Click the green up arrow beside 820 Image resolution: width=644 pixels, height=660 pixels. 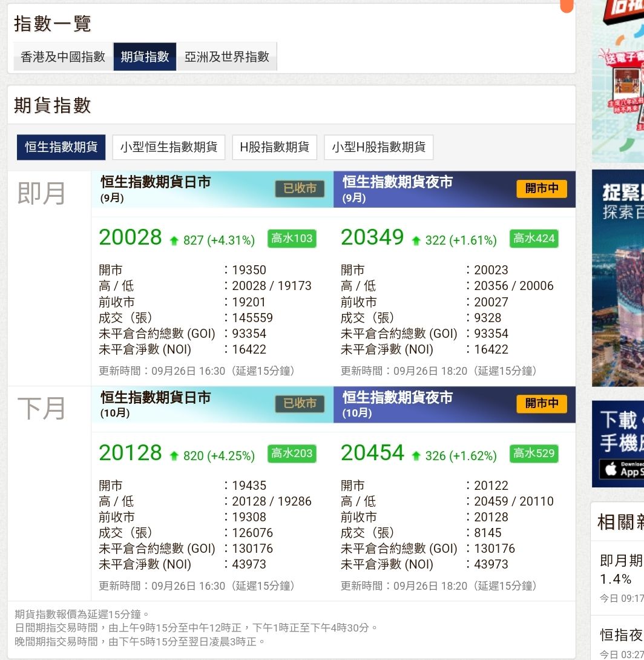(x=174, y=456)
